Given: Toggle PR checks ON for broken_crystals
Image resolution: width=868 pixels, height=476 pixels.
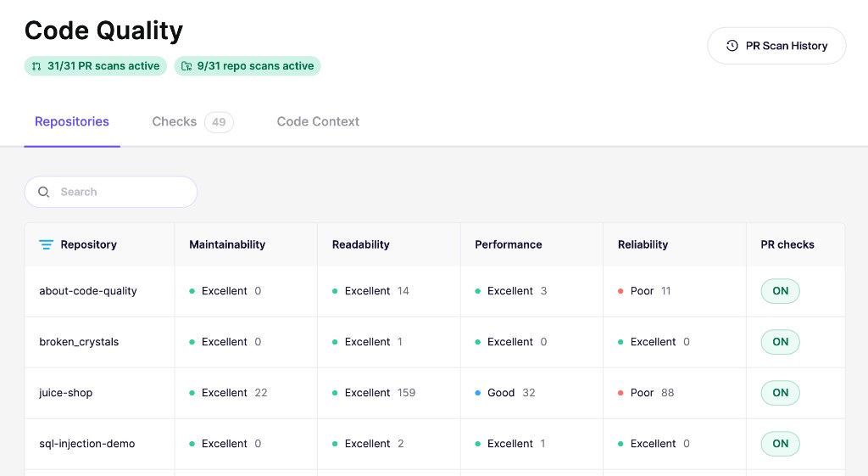Looking at the screenshot, I should (x=780, y=342).
